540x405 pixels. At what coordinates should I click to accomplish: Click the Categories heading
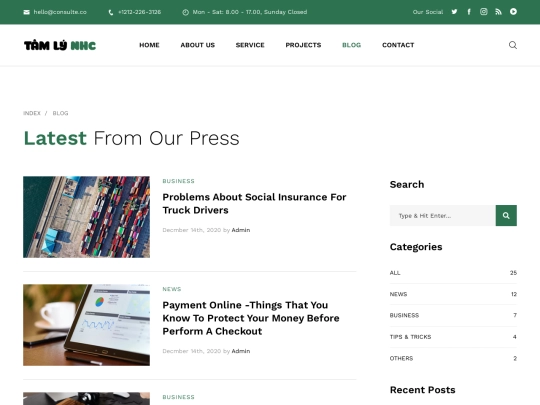pyautogui.click(x=416, y=247)
